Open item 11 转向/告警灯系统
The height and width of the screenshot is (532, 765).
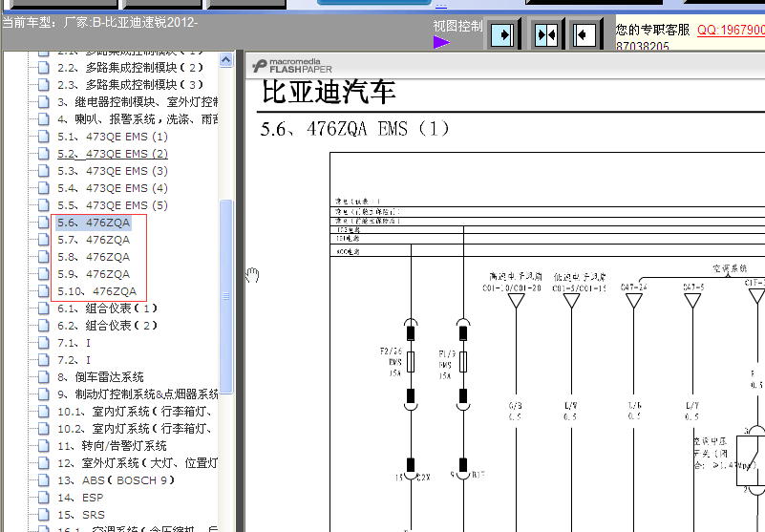[x=112, y=446]
